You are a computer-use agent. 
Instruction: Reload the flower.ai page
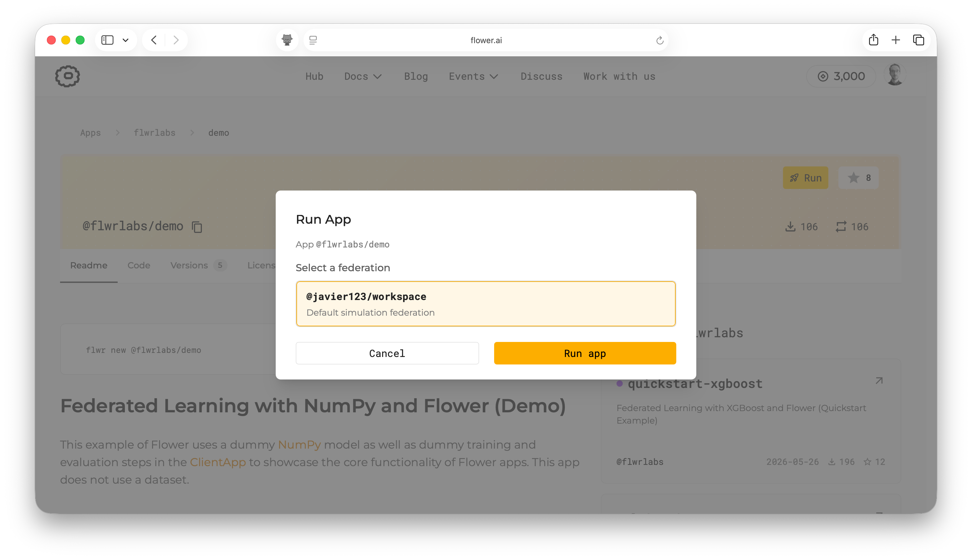pos(660,40)
